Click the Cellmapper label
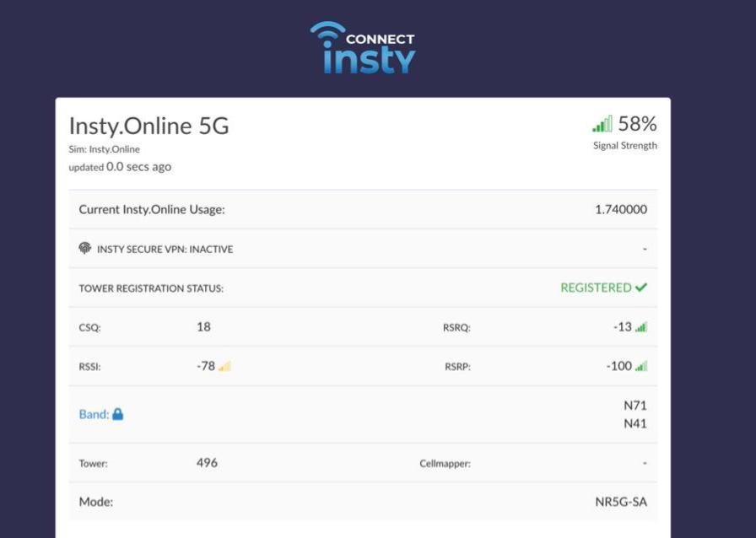 point(445,464)
